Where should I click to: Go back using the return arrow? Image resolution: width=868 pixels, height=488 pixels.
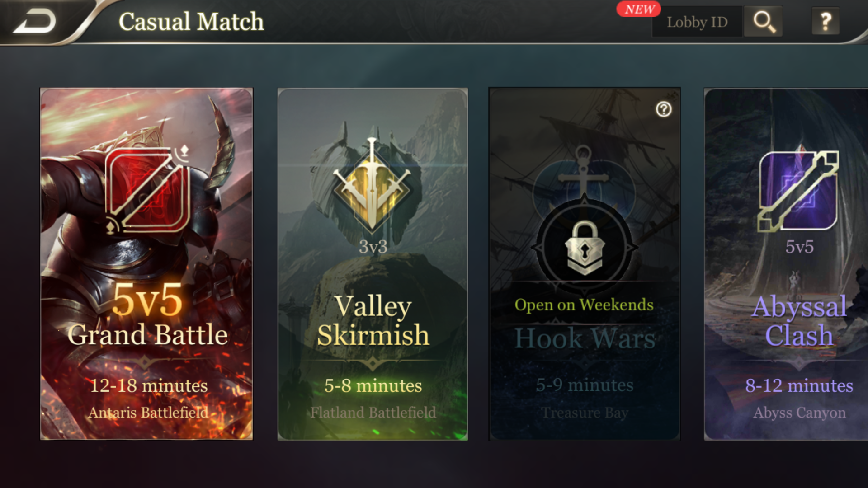pyautogui.click(x=35, y=21)
